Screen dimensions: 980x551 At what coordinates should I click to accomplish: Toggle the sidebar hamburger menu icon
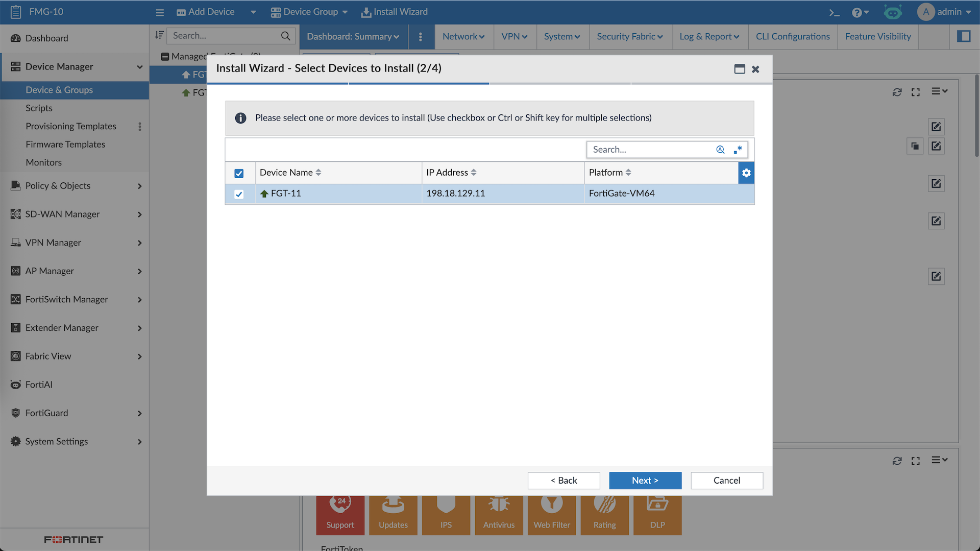click(x=160, y=12)
